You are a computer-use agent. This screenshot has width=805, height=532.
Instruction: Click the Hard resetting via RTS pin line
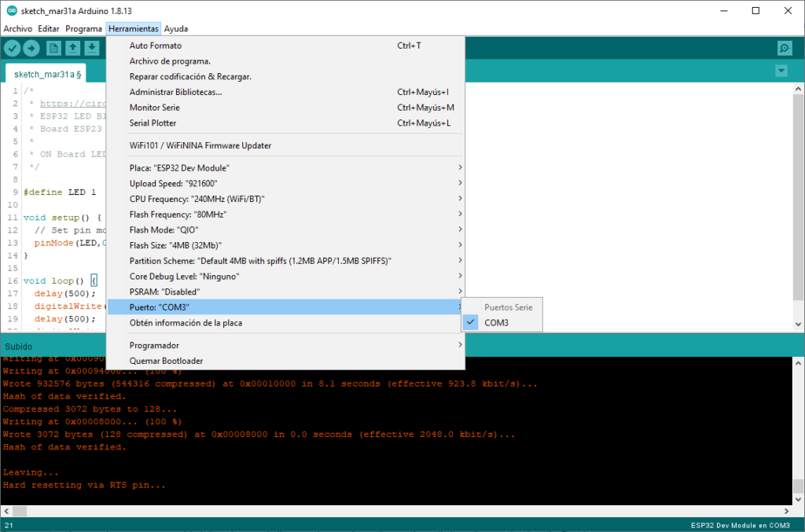tap(84, 485)
